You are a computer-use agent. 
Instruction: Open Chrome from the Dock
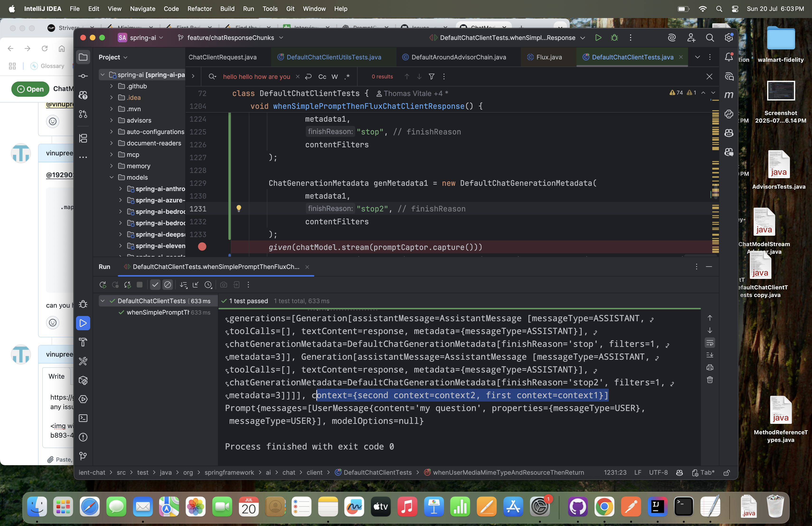(x=604, y=507)
